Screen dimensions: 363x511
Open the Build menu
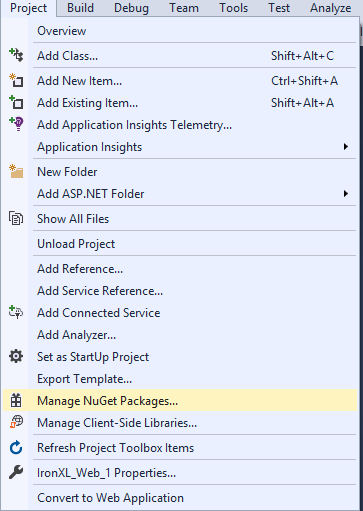(x=80, y=8)
